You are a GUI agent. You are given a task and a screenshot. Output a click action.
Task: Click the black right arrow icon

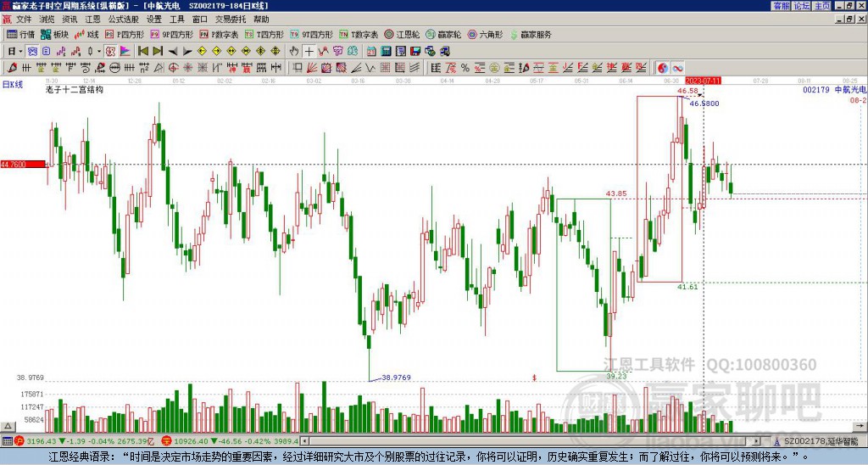(187, 52)
